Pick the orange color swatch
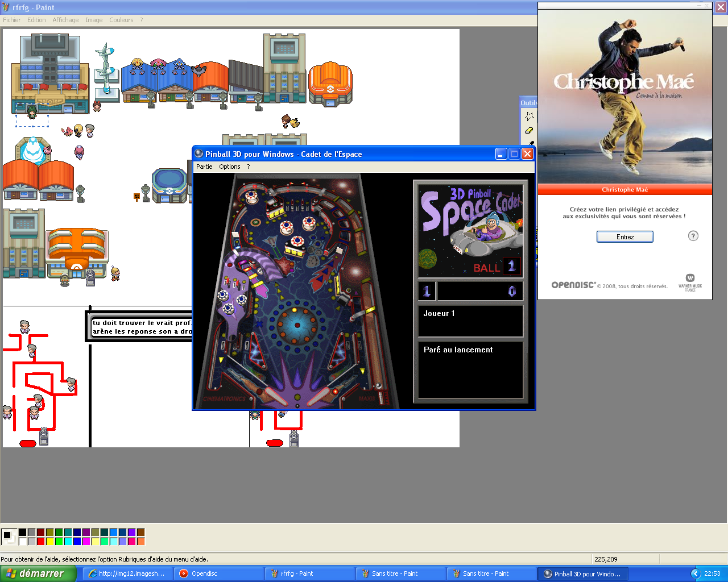 tap(140, 542)
